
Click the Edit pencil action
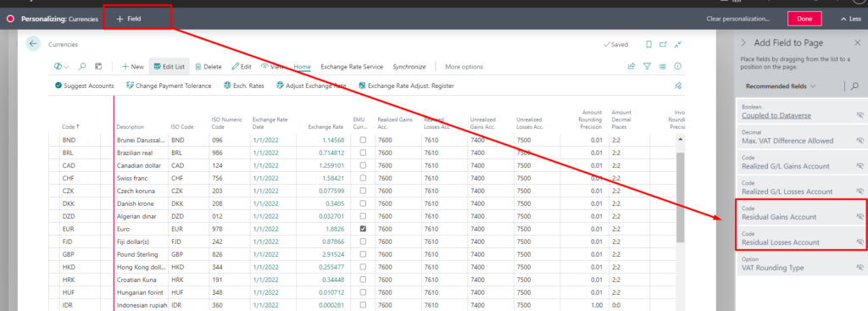pyautogui.click(x=242, y=66)
